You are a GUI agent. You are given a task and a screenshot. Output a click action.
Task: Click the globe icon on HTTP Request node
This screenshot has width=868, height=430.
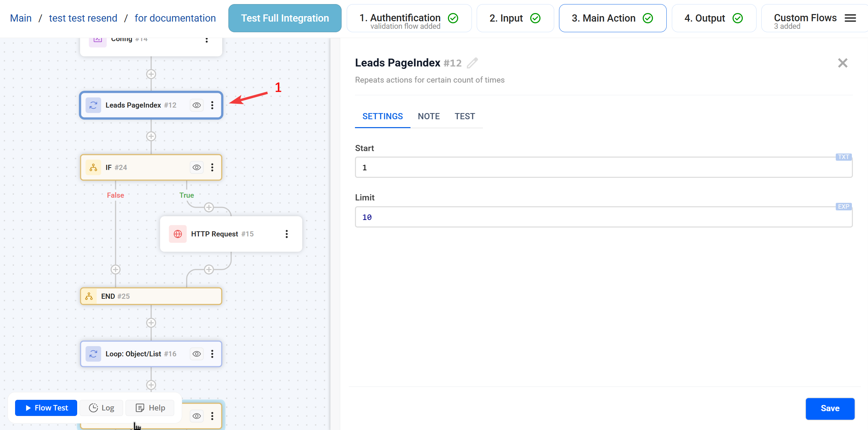(x=178, y=234)
